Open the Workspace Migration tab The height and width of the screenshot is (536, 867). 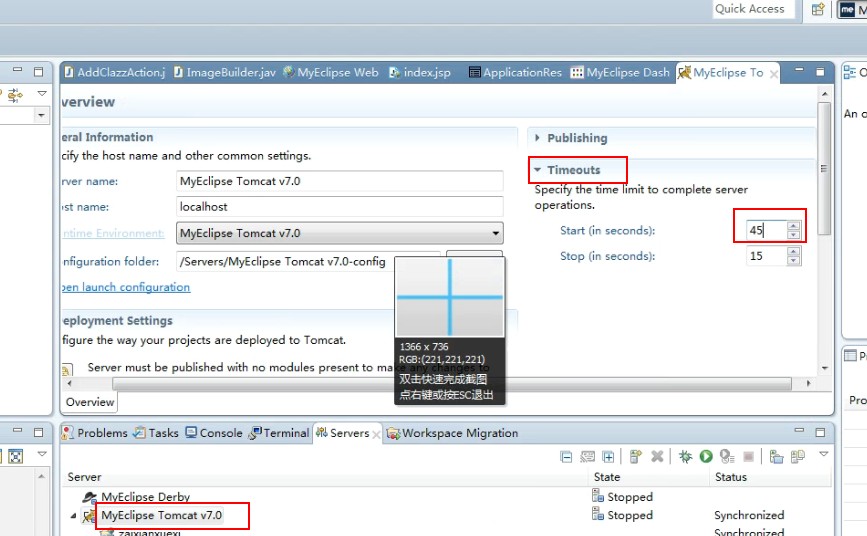click(452, 433)
